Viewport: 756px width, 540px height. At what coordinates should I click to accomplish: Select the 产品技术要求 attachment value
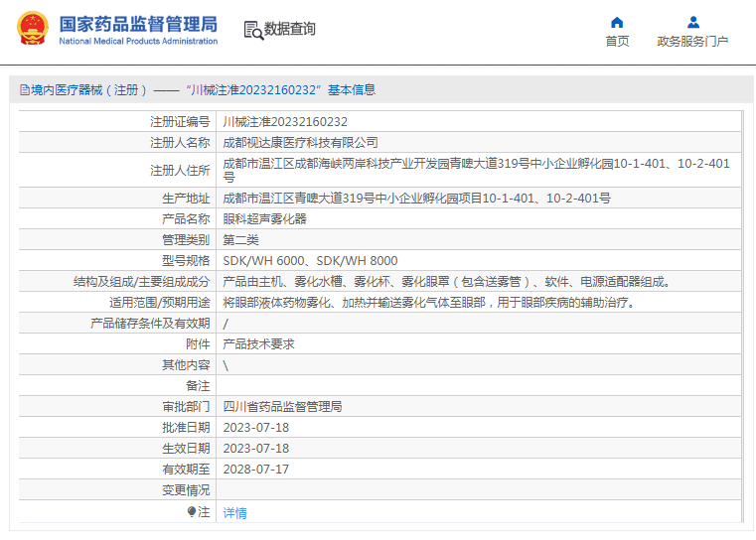pyautogui.click(x=258, y=343)
